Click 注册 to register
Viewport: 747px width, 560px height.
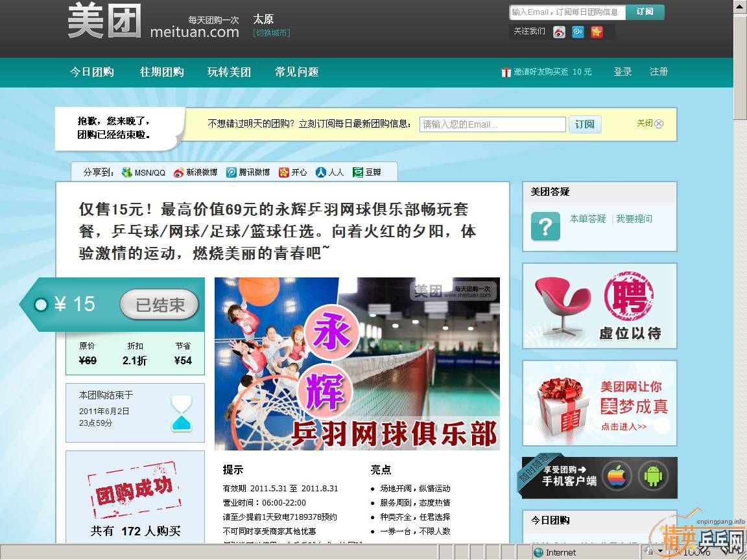pyautogui.click(x=659, y=72)
